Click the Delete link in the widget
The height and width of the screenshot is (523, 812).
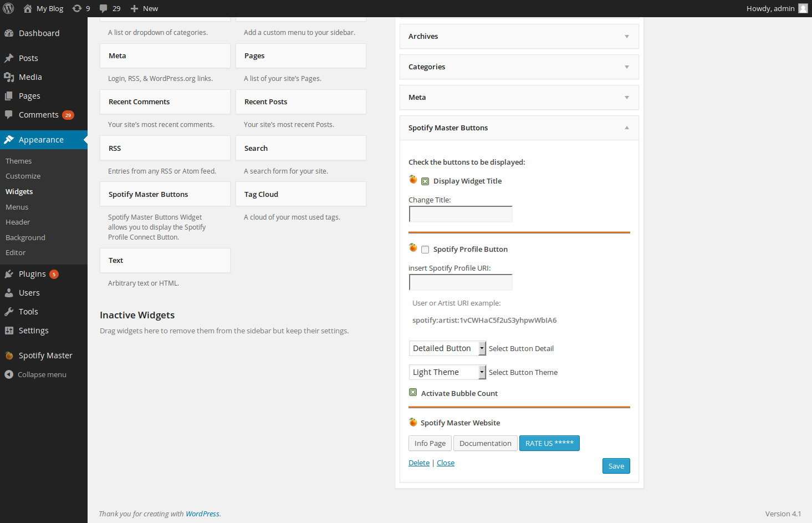[x=419, y=463]
